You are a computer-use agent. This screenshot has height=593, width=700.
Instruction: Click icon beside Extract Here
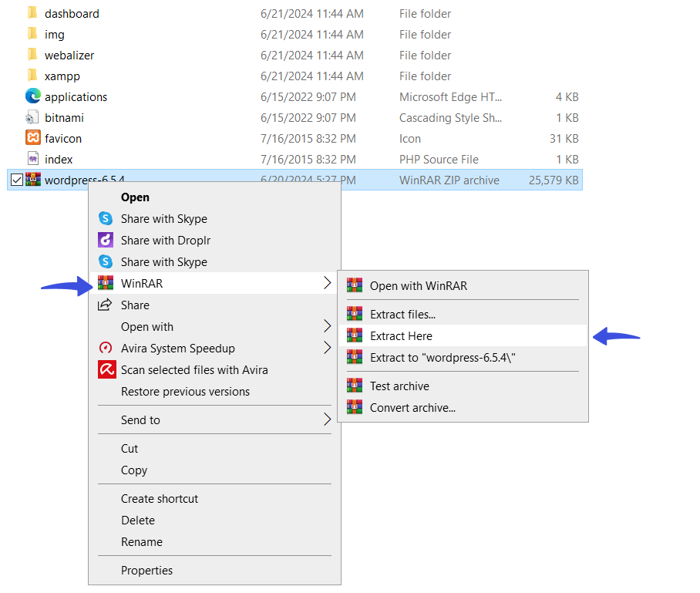point(355,335)
